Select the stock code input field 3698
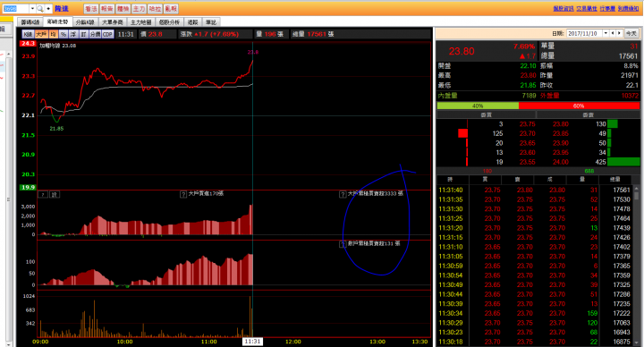The image size is (644, 347). coord(15,9)
